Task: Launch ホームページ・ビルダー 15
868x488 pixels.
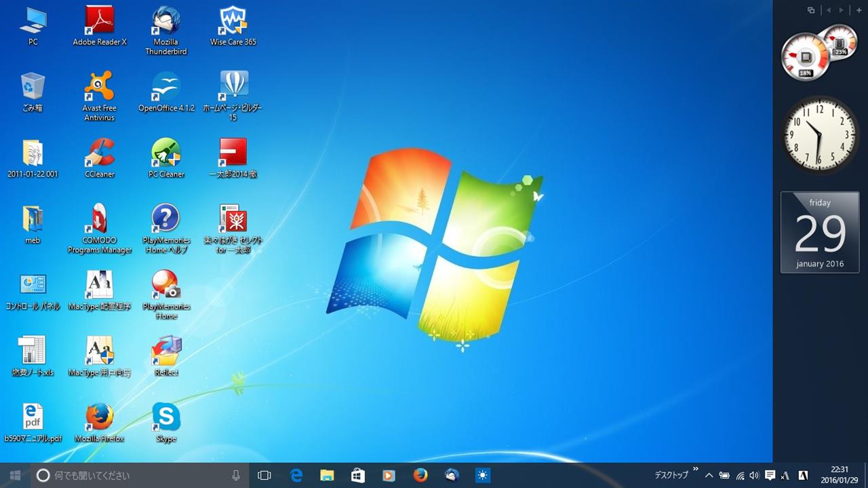Action: 233,96
